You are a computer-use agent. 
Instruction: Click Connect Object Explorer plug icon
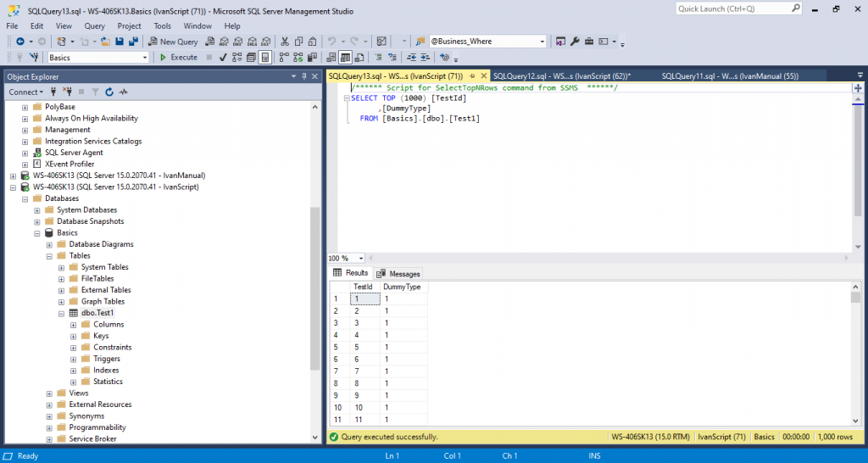coord(53,92)
